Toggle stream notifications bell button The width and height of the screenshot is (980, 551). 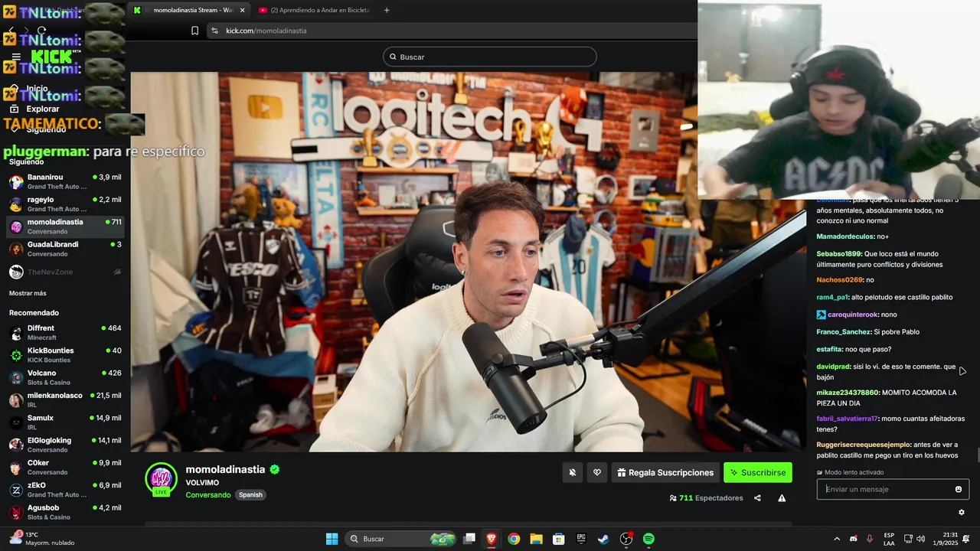click(x=572, y=473)
